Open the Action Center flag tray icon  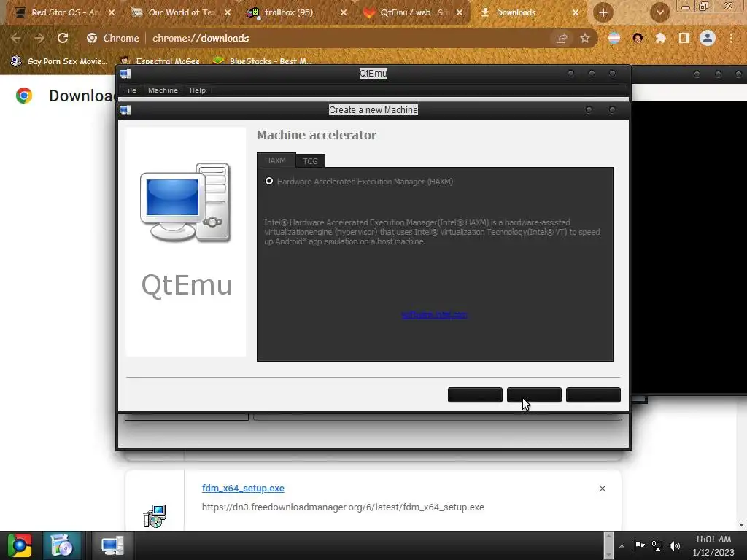[639, 545]
